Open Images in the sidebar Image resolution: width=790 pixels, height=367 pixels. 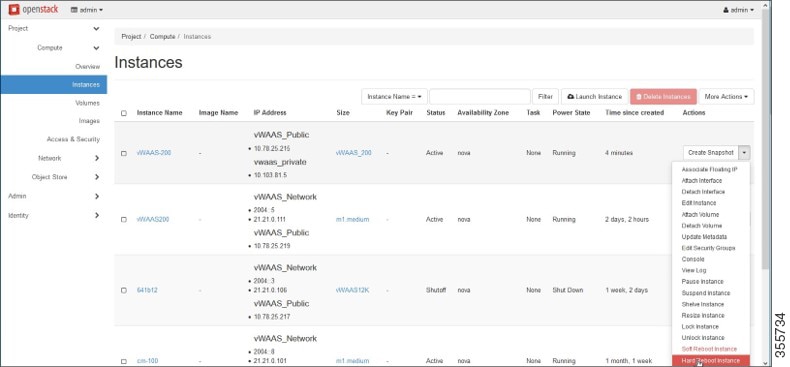click(x=89, y=121)
